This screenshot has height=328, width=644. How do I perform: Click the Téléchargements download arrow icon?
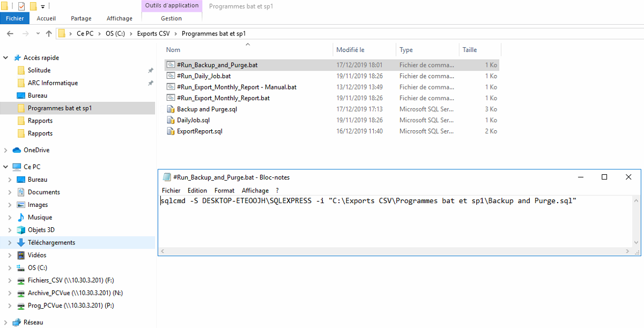pos(21,243)
